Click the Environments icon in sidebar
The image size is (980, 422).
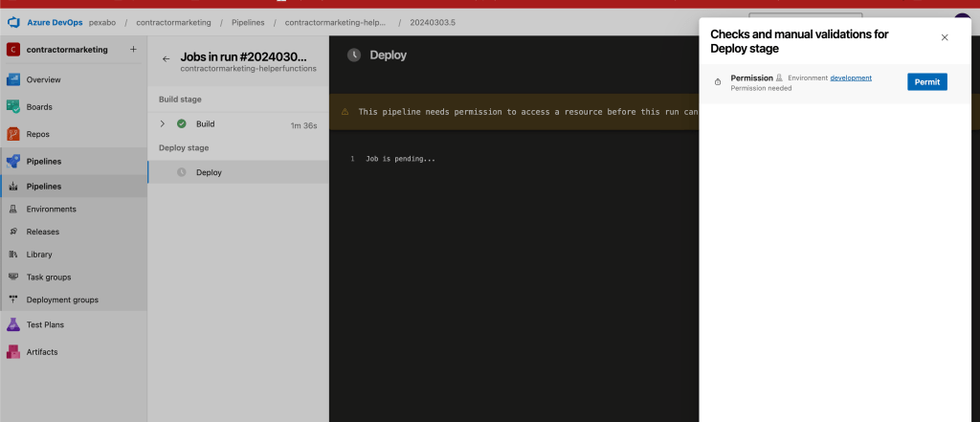click(x=13, y=209)
